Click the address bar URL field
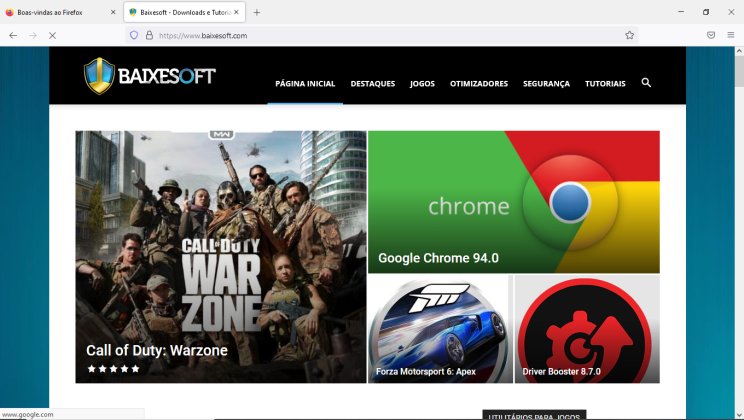 [384, 36]
